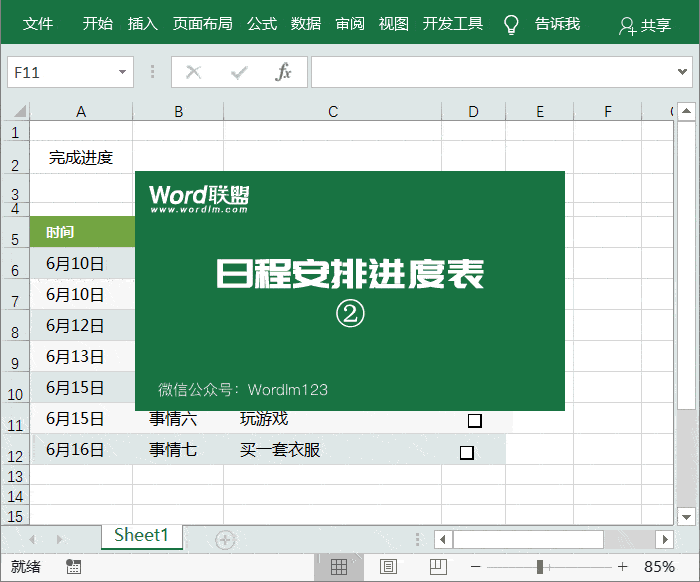Open the 文件 menu
This screenshot has height=582, width=700.
[38, 24]
